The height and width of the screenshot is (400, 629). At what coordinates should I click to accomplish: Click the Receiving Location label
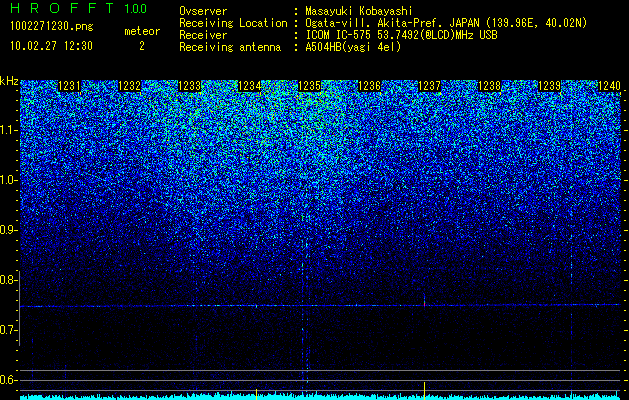233,23
